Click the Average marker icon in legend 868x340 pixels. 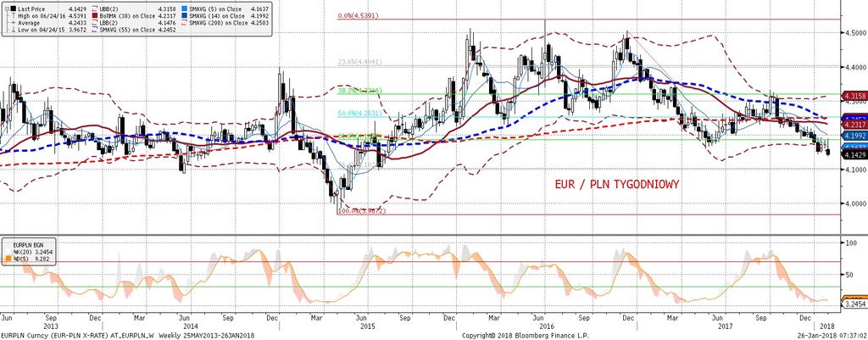14,23
